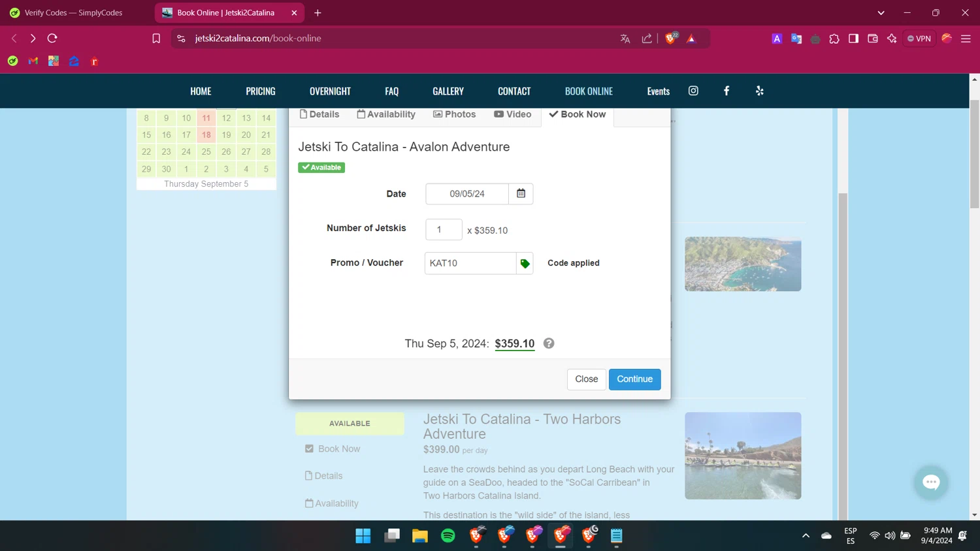The height and width of the screenshot is (551, 980).
Task: Open the live chat bubble
Action: click(x=931, y=482)
